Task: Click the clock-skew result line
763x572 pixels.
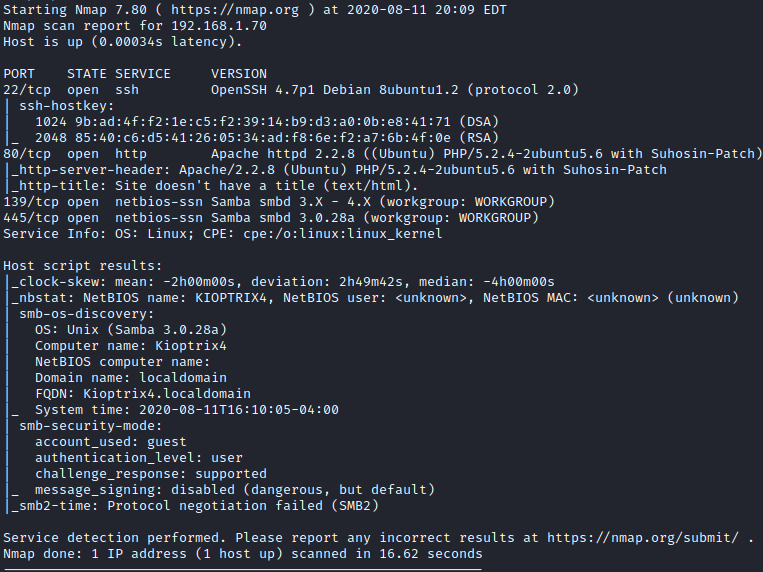Action: [283, 282]
